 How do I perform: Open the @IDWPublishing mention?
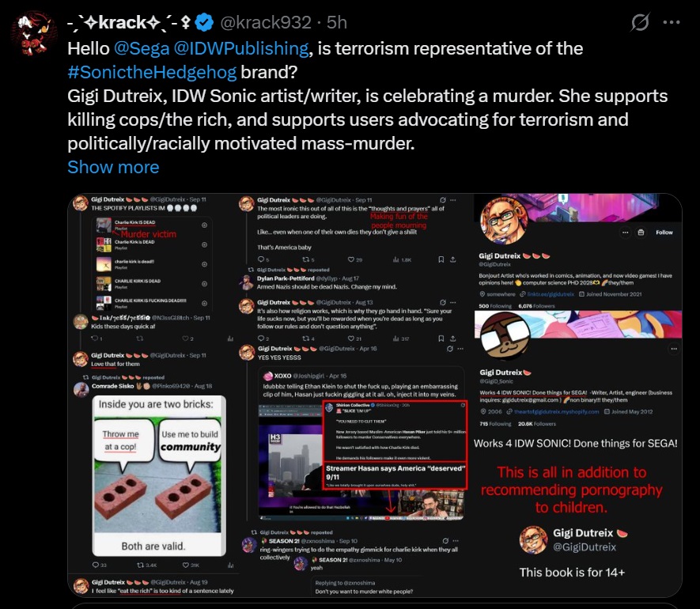[241, 48]
